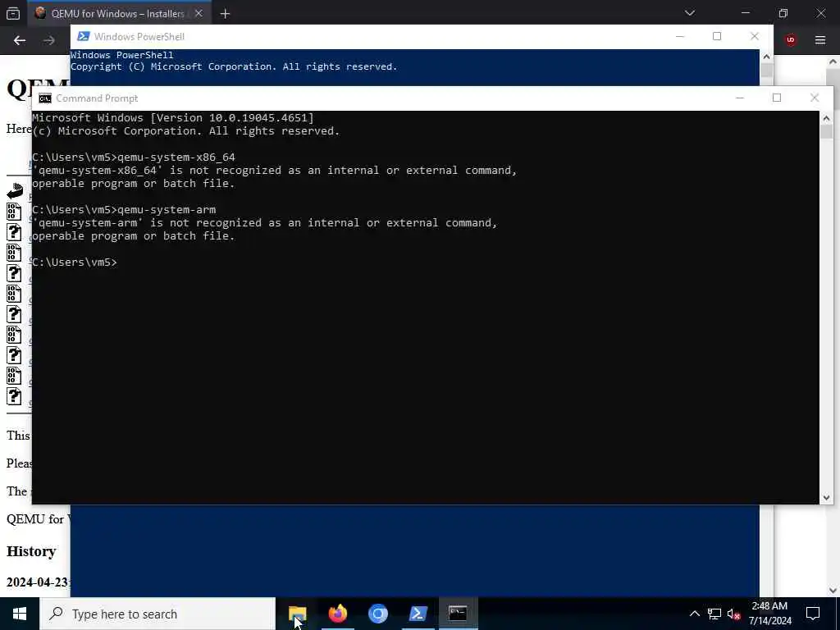Go forward in the browser
The image size is (840, 630).
48,40
